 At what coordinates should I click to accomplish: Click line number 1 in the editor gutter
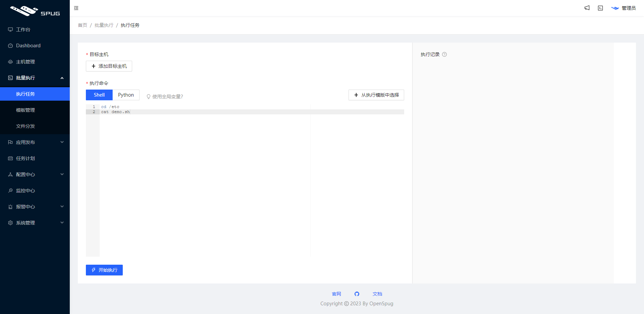[94, 107]
